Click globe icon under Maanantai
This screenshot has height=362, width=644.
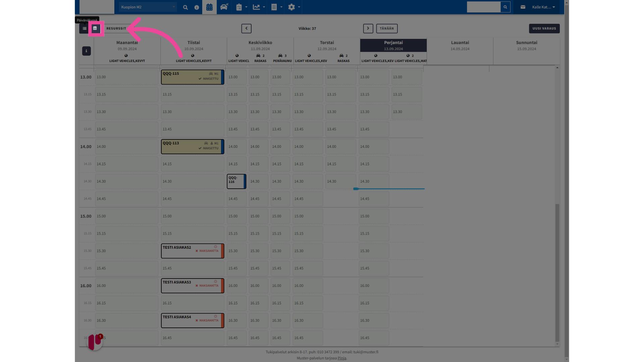click(x=126, y=56)
